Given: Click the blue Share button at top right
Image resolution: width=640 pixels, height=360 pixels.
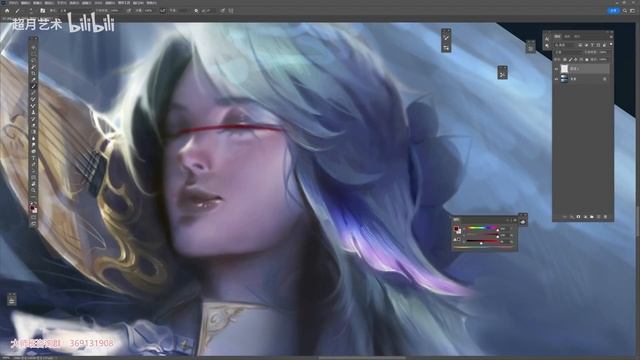Looking at the screenshot, I should [x=614, y=11].
